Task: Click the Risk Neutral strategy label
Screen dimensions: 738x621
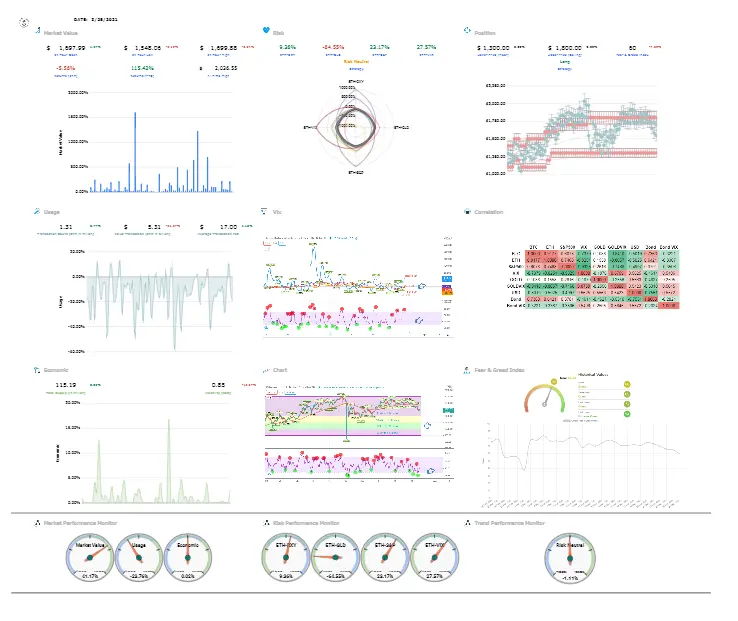Action: coord(356,62)
